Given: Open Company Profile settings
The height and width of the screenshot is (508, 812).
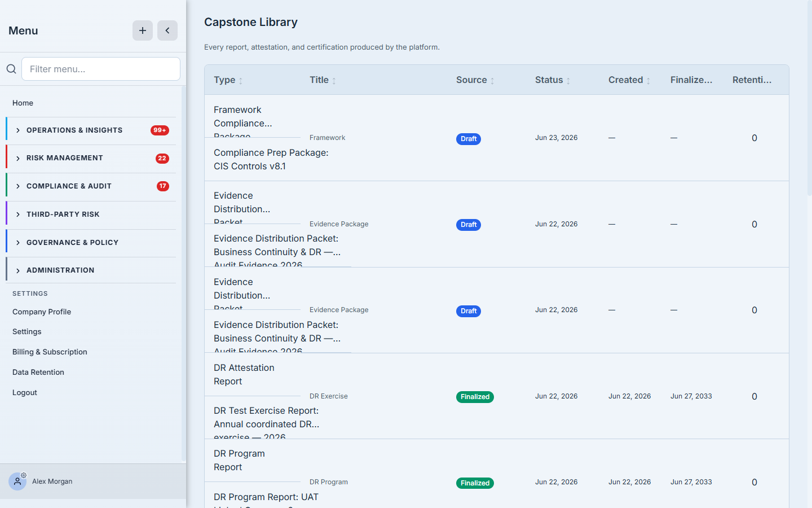Looking at the screenshot, I should pos(42,312).
